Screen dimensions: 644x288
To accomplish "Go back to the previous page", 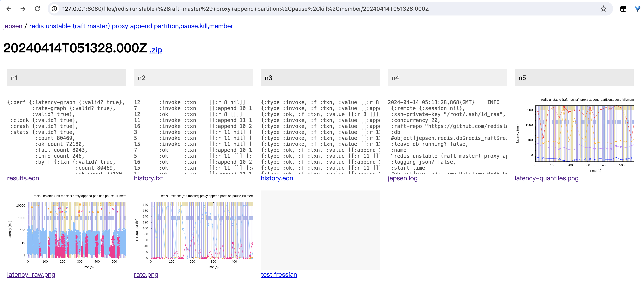I will (x=9, y=9).
